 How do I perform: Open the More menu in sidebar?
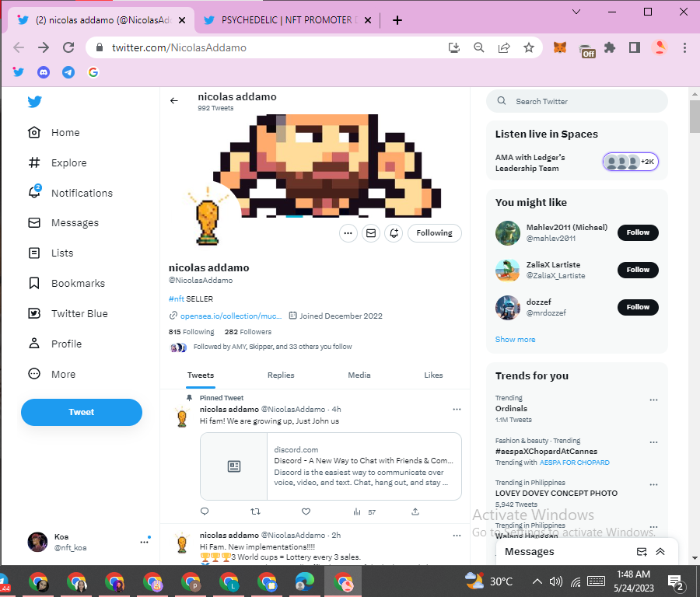(x=51, y=375)
